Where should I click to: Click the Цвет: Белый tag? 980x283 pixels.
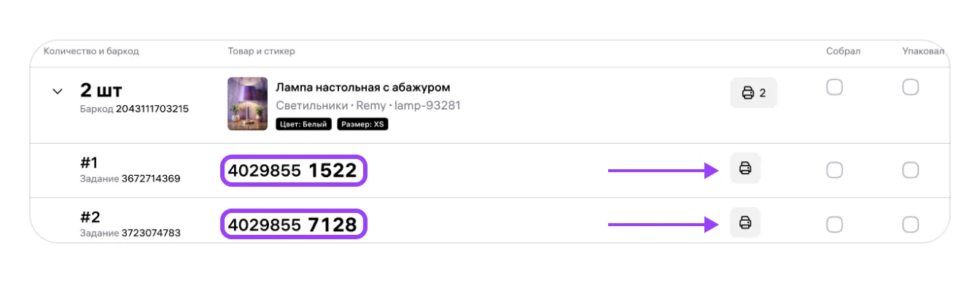click(x=304, y=124)
